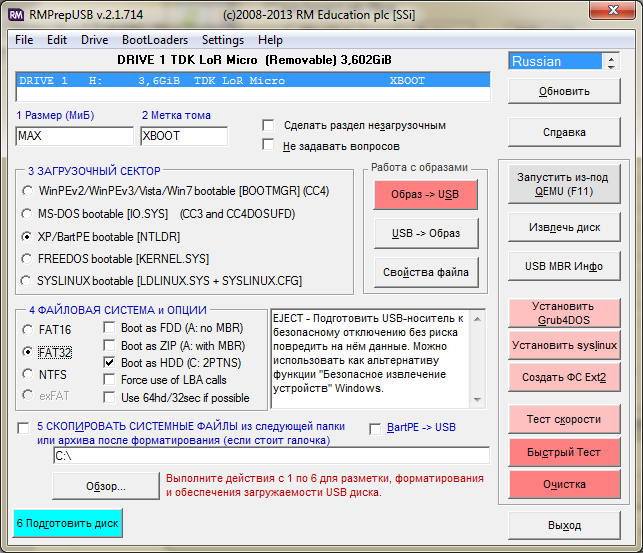The height and width of the screenshot is (553, 643).
Task: Toggle Не задавать вопросов checkbox
Action: tap(269, 144)
